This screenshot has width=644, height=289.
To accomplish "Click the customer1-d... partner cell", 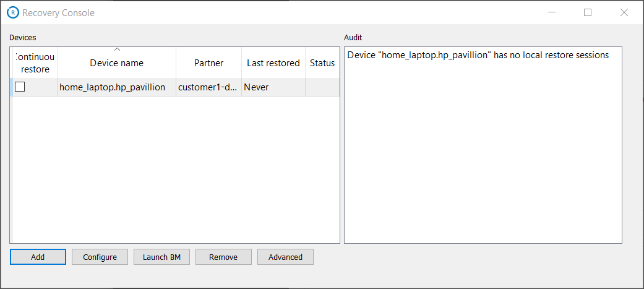I will [208, 87].
